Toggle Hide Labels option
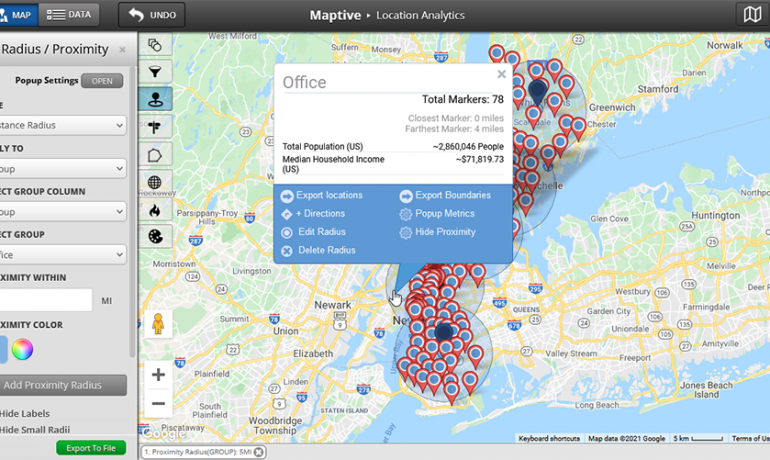This screenshot has width=770, height=460. pos(25,413)
